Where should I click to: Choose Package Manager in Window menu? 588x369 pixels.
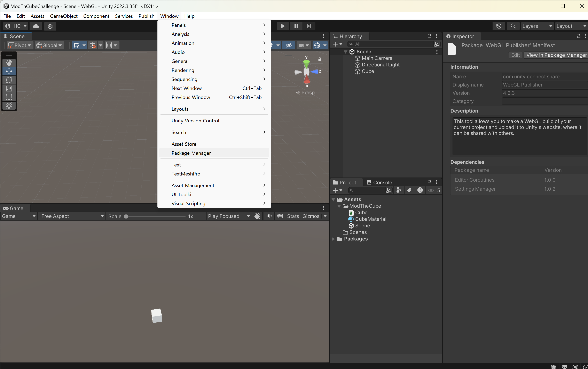click(214, 153)
